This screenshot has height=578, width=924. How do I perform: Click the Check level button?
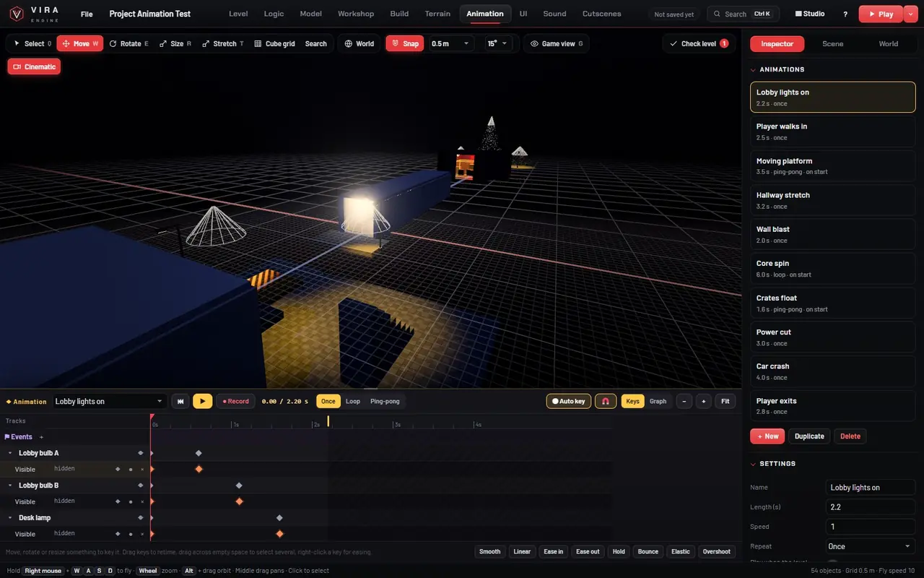pyautogui.click(x=697, y=44)
